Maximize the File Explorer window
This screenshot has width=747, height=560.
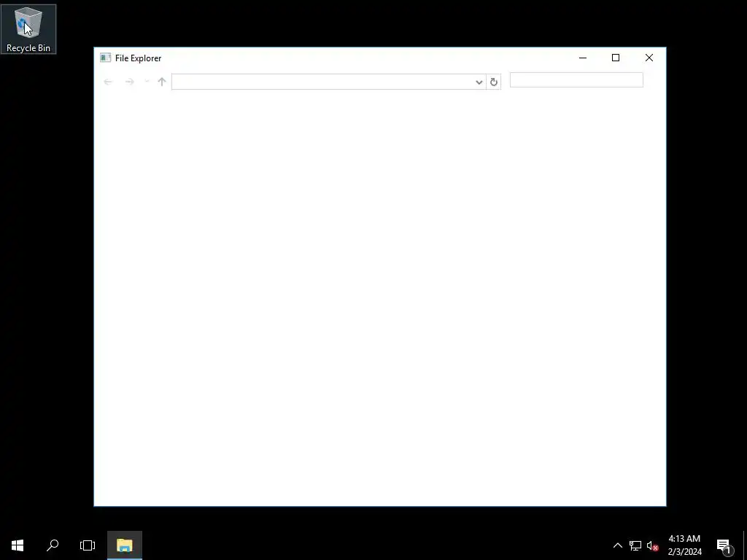(x=616, y=58)
